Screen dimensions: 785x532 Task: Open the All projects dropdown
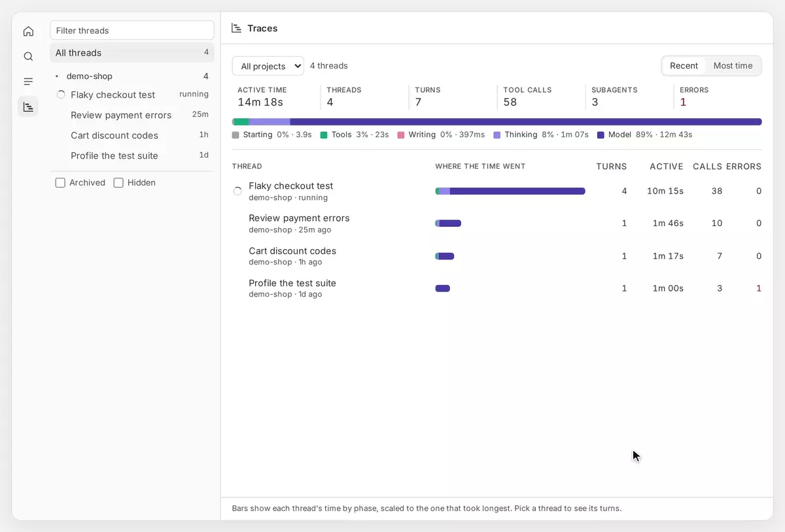[268, 66]
